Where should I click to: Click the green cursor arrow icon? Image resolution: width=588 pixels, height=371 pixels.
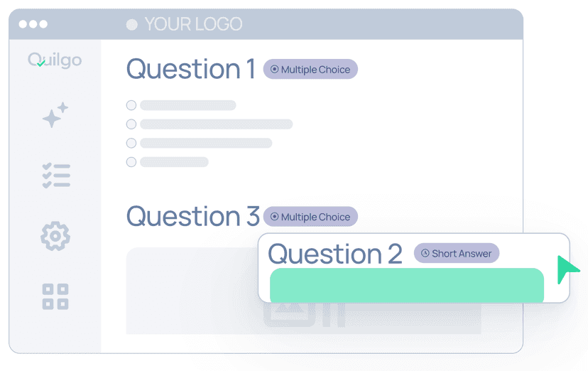pyautogui.click(x=567, y=269)
